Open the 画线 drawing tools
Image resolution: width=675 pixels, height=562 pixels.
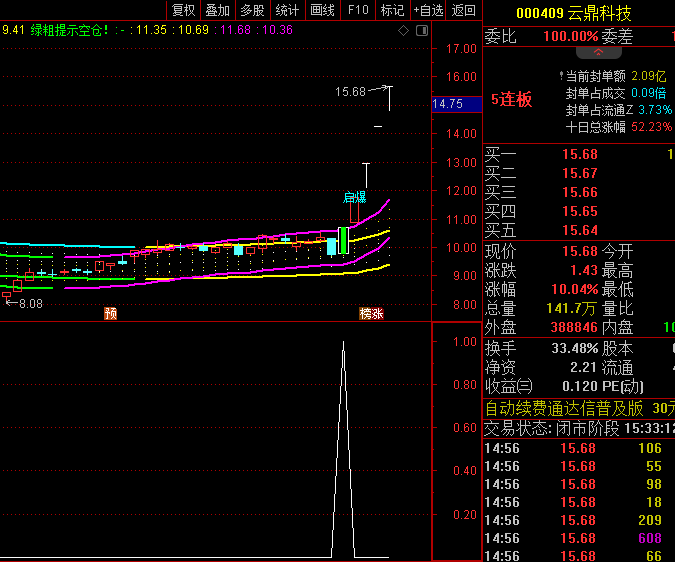(322, 10)
